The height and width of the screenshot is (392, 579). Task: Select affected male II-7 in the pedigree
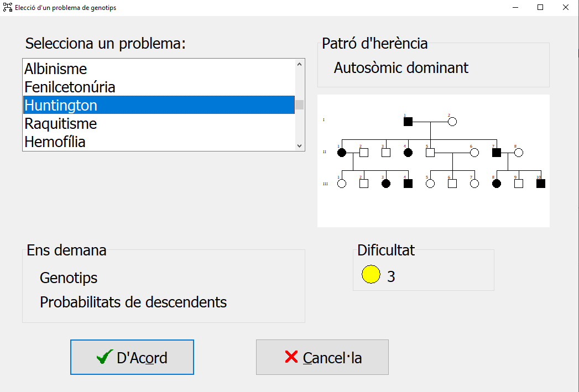tap(497, 153)
